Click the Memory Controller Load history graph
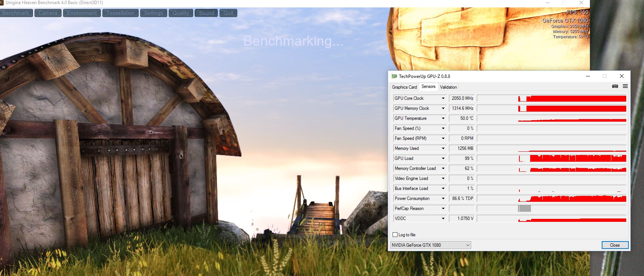 (552, 168)
